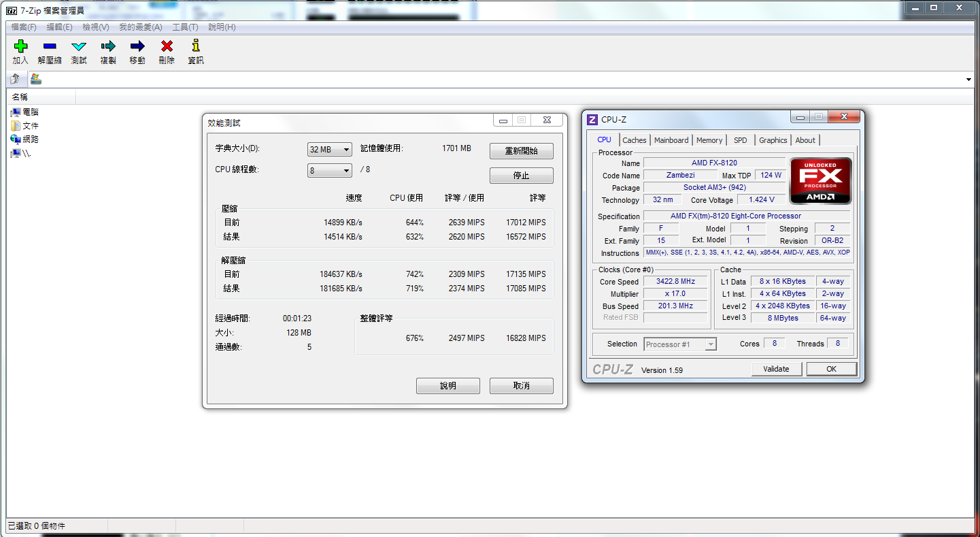Image resolution: width=980 pixels, height=537 pixels.
Task: Maximize the 7-Zip main window
Action: coord(933,7)
